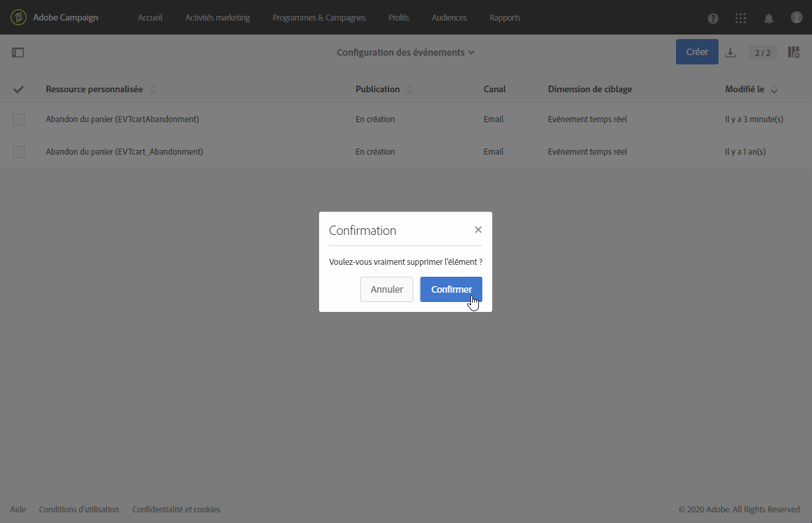This screenshot has height=523, width=812.
Task: Select Abandon du panier (EVTcartAbandonment) row label
Action: [122, 119]
